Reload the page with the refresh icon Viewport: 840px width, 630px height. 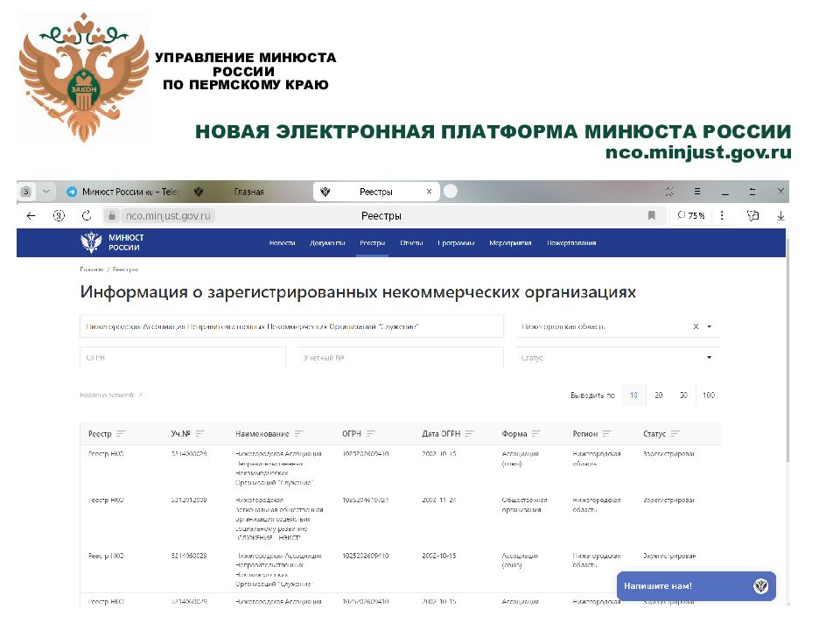[87, 216]
